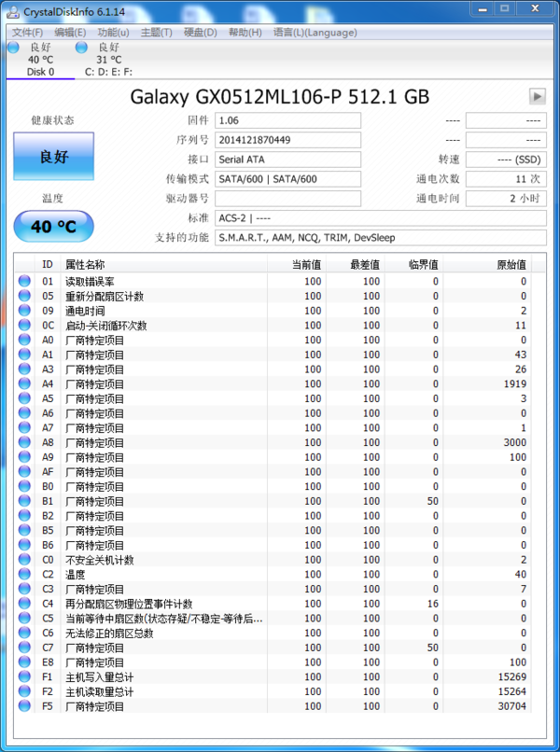The width and height of the screenshot is (560, 752).
Task: Click status icon of row 05 重新分配扇区计数
Action: [x=24, y=296]
